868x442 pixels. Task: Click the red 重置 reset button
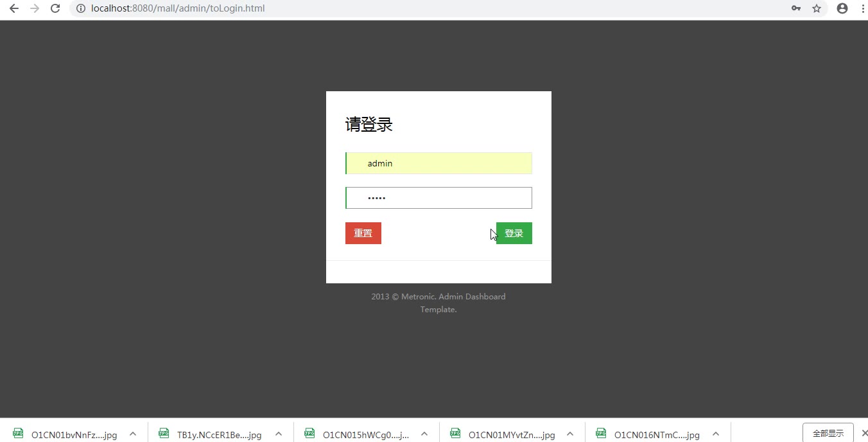click(x=363, y=233)
